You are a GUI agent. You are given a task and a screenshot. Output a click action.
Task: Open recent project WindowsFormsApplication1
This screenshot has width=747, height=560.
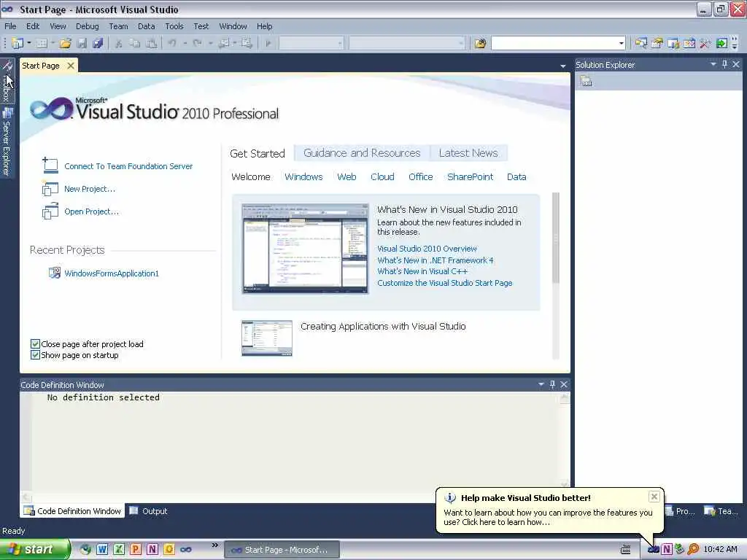click(x=112, y=273)
